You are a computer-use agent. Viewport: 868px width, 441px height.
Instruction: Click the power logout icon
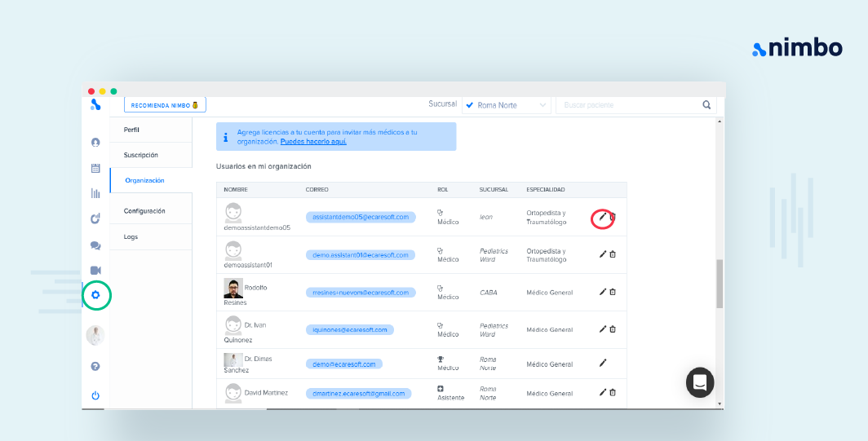pos(95,395)
